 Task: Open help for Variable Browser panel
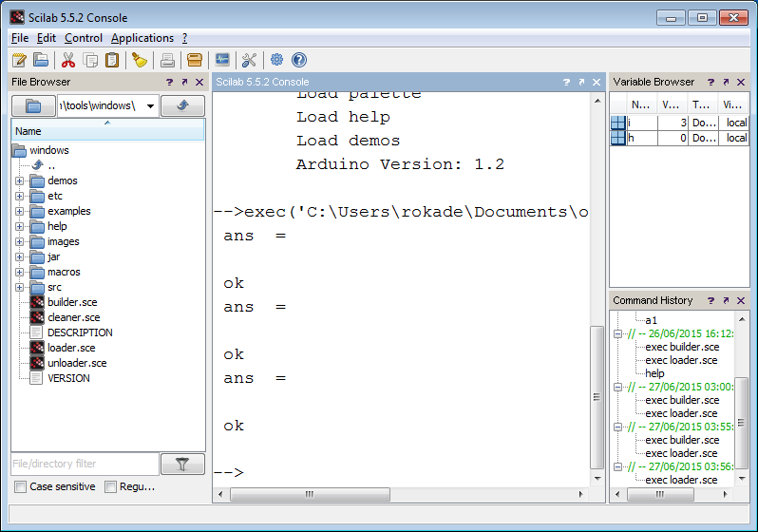[x=711, y=83]
